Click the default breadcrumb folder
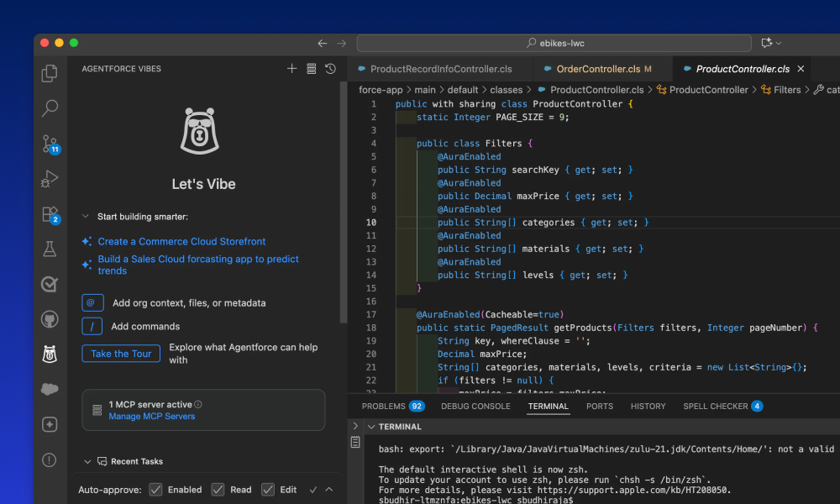Screen dimensions: 840x504 (x=462, y=90)
